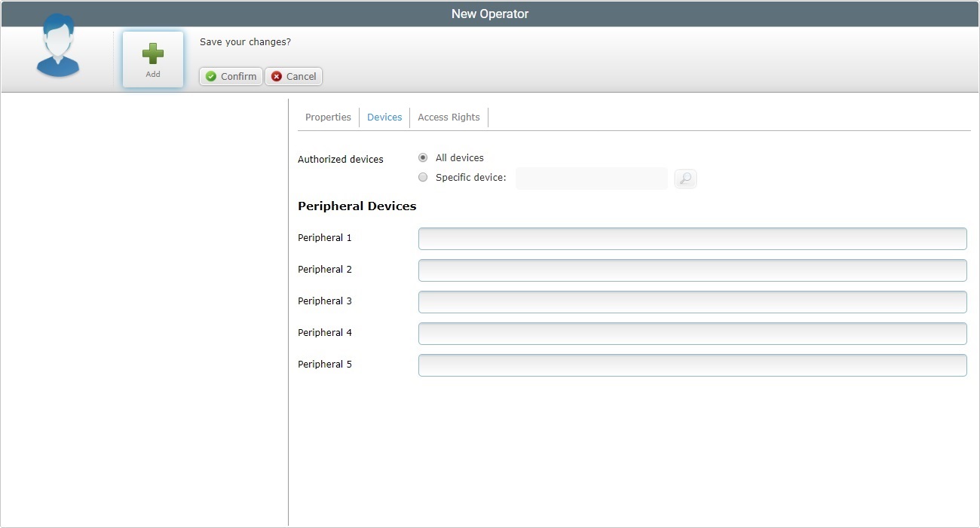Place cursor in Peripheral 4 field
Screen dimensions: 980x528
[x=692, y=334]
